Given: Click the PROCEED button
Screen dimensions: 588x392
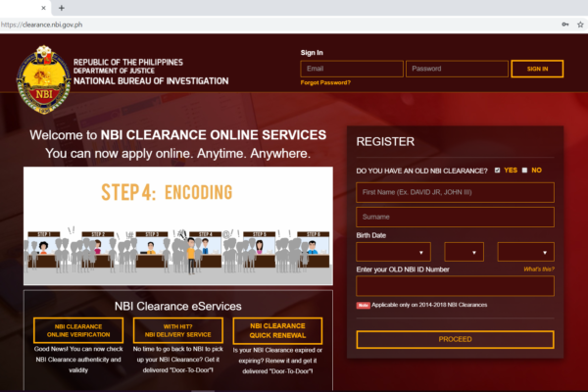Looking at the screenshot, I should tap(455, 339).
